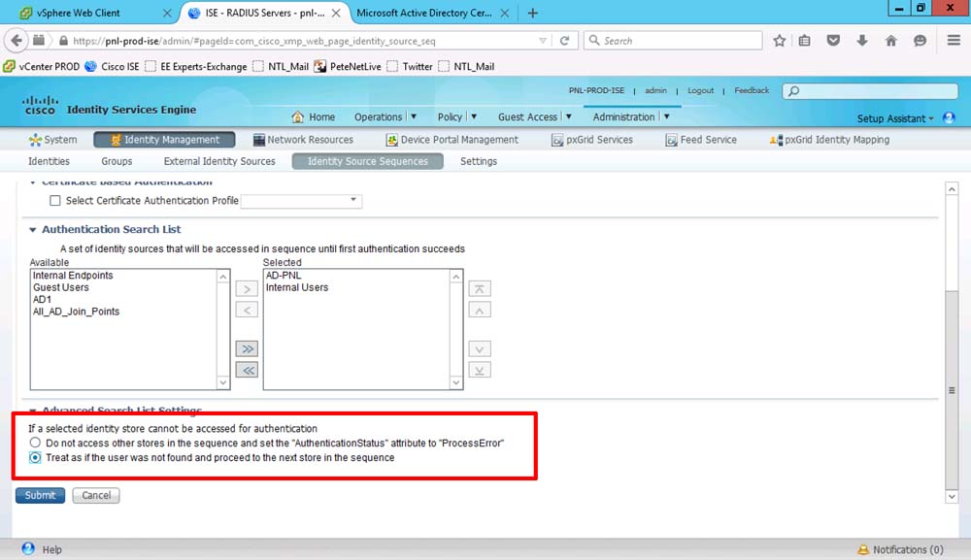Expand the Administration menu arrow
This screenshot has width=971, height=560.
point(666,116)
